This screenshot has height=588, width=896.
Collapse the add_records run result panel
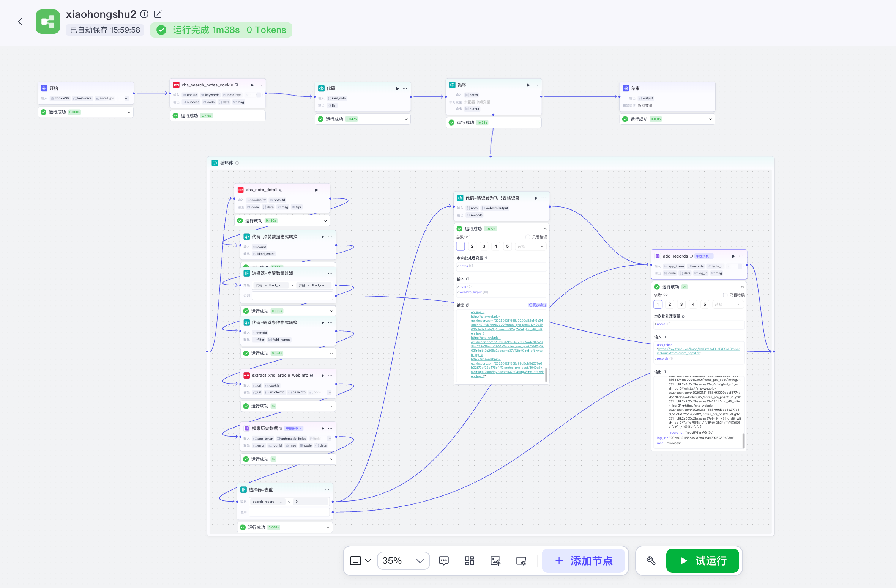(x=742, y=287)
